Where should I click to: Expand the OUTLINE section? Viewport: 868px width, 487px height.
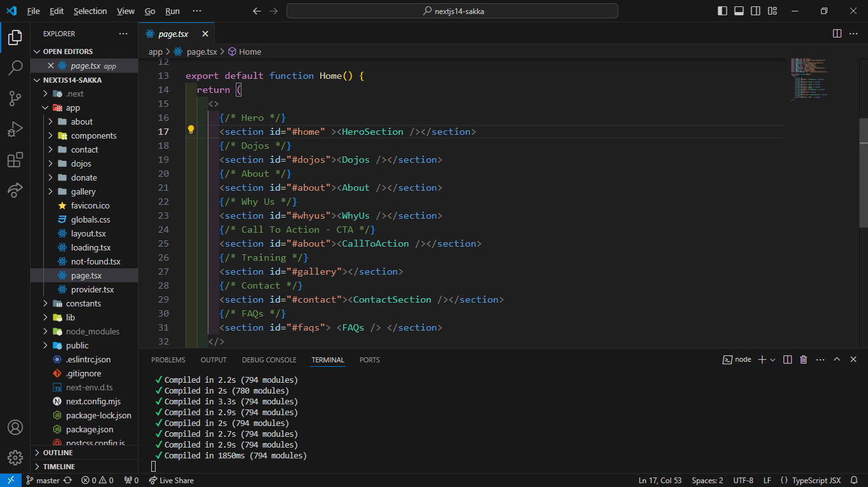pyautogui.click(x=58, y=453)
